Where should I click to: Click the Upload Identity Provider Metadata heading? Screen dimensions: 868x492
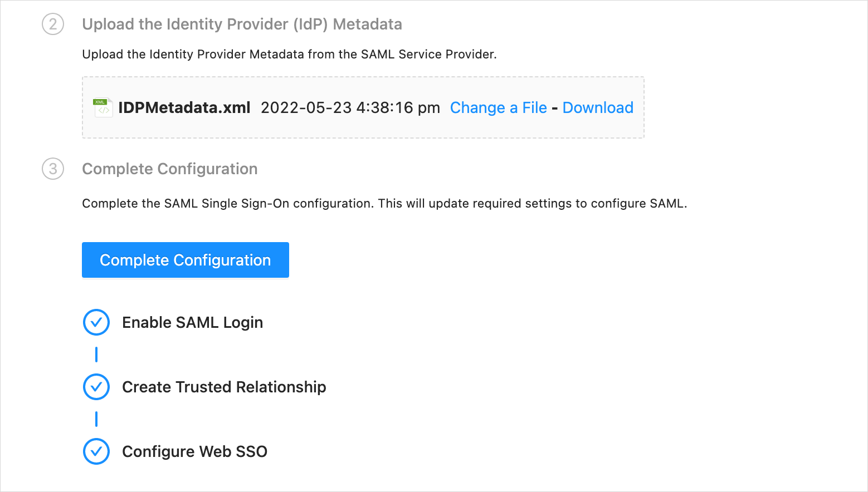[x=242, y=24]
